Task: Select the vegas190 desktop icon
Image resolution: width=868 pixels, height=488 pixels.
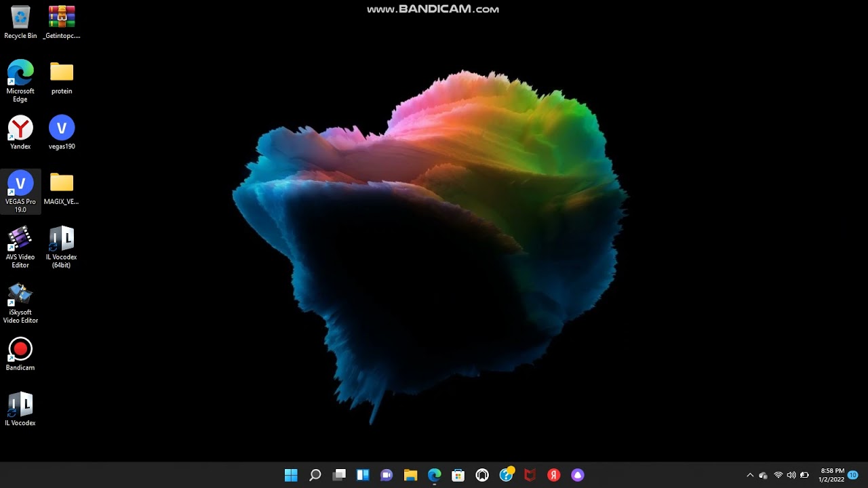Action: (62, 132)
